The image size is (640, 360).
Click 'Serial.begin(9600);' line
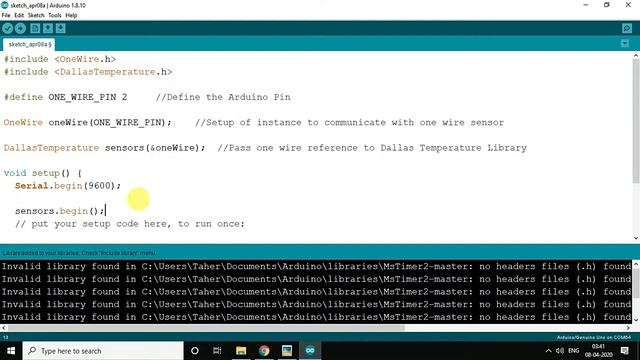[x=68, y=186]
